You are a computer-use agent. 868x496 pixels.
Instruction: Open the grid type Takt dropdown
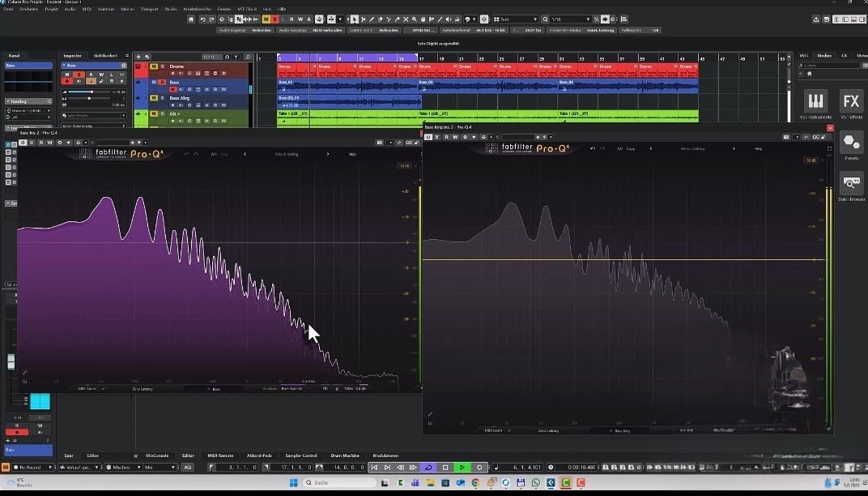tap(517, 19)
